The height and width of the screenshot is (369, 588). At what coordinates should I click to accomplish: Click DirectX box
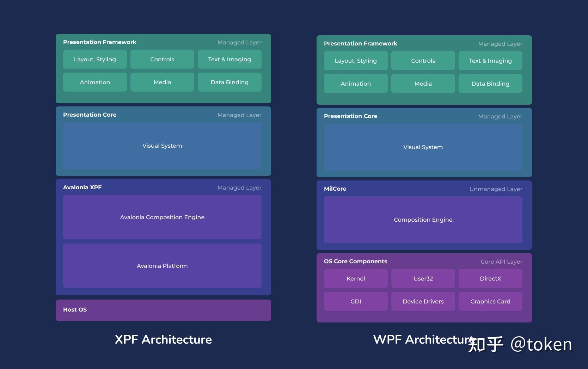pyautogui.click(x=490, y=278)
